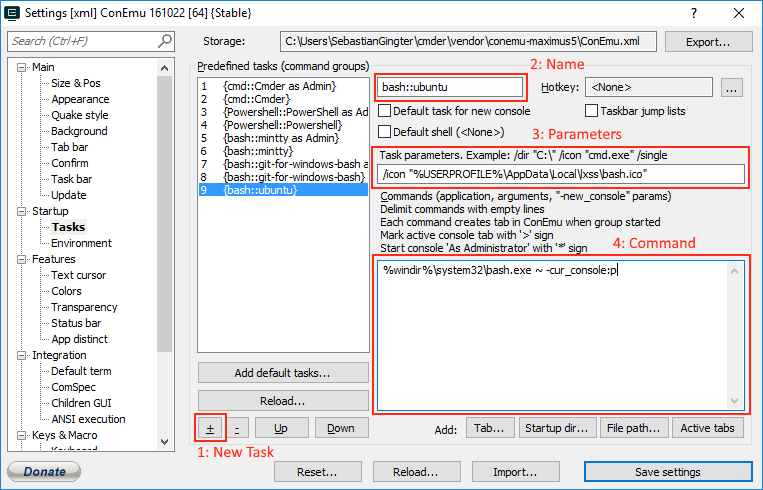Toggle the Taskbar jump lists checkbox
Image resolution: width=763 pixels, height=490 pixels.
click(592, 111)
